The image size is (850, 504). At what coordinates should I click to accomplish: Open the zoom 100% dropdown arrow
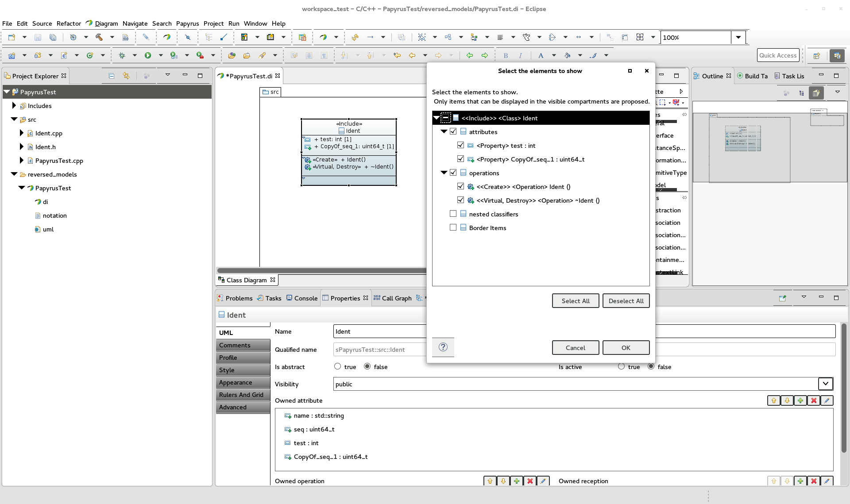[738, 38]
